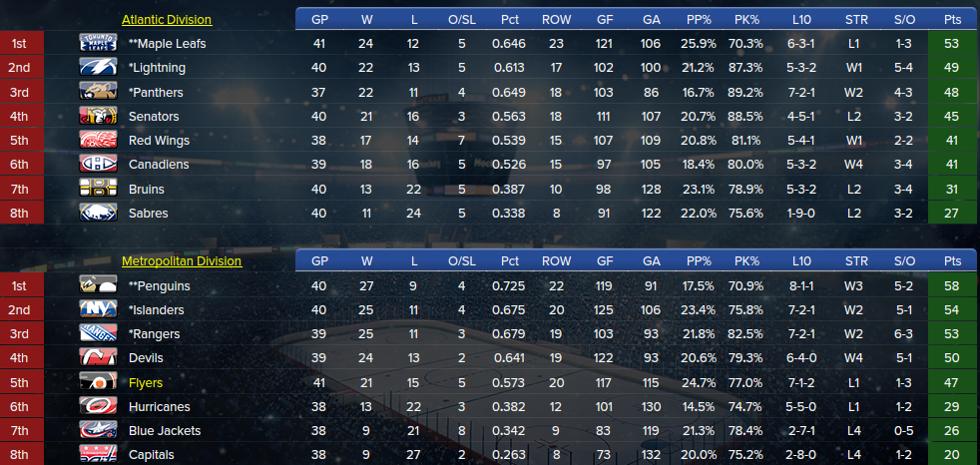Sort Atlantic table by Pts column
Screen dimensions: 980x465
pyautogui.click(x=952, y=19)
